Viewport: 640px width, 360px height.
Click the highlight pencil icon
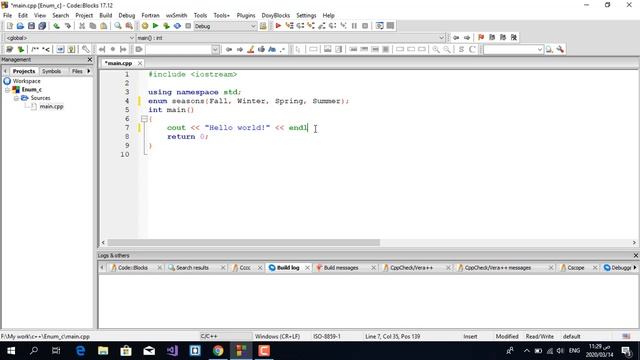click(251, 49)
